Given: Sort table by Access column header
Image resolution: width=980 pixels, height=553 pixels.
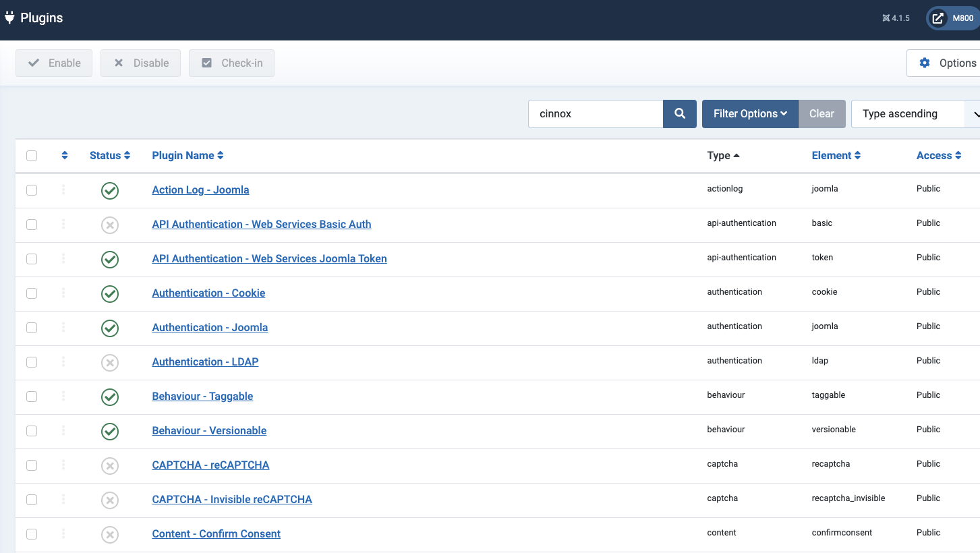Looking at the screenshot, I should pos(938,156).
